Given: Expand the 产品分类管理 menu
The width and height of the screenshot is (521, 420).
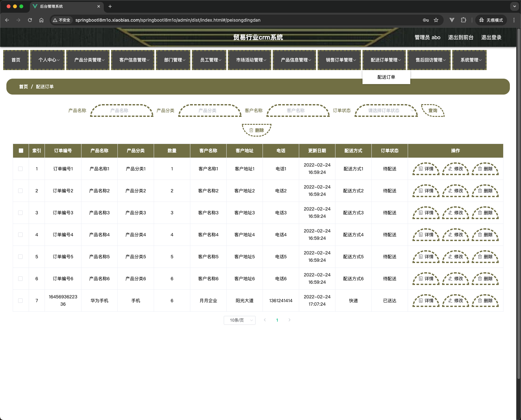Looking at the screenshot, I should [x=88, y=60].
